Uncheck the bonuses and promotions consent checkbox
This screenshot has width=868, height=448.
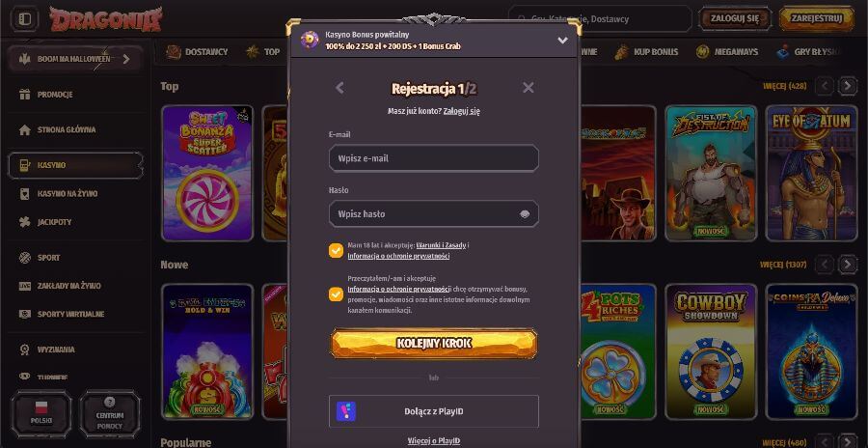click(x=336, y=294)
